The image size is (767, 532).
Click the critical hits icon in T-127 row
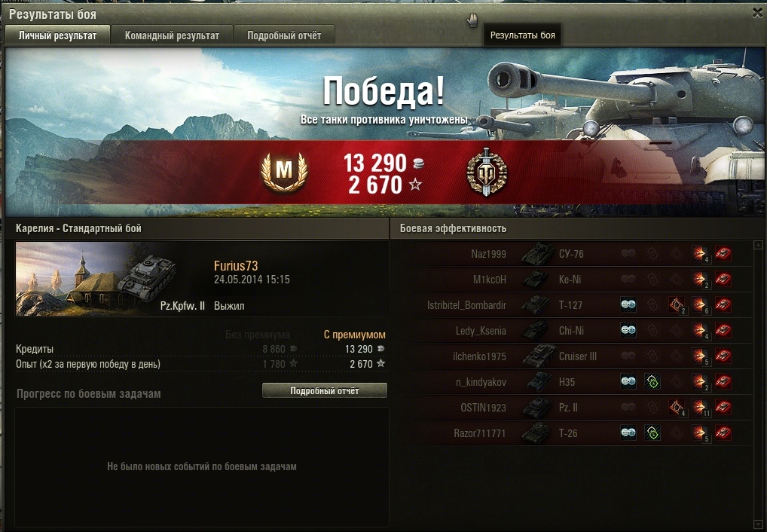pyautogui.click(x=677, y=305)
